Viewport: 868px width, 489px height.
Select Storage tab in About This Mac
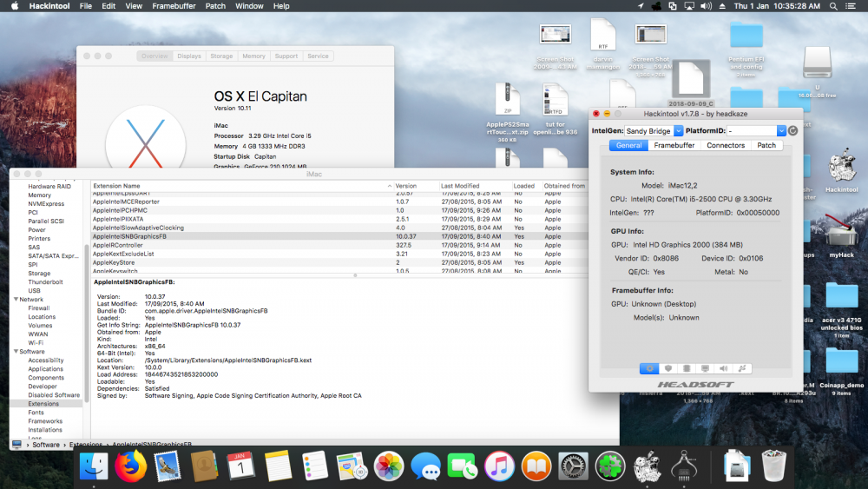point(221,56)
